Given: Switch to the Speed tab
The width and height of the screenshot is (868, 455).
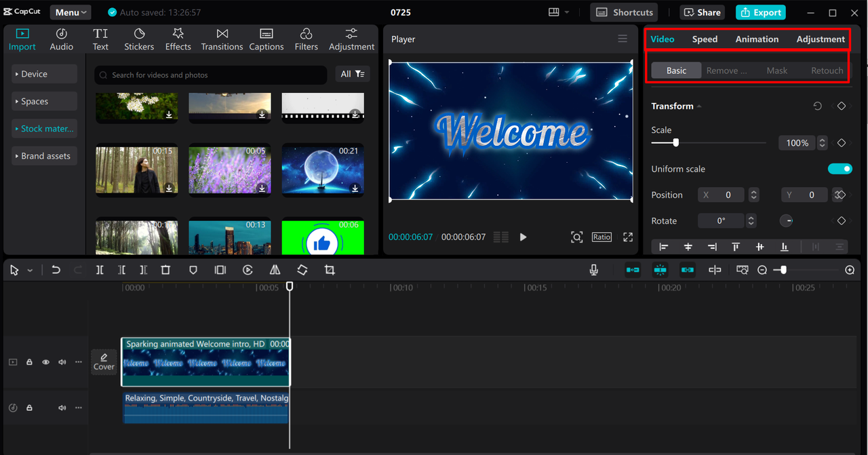Looking at the screenshot, I should pos(705,39).
